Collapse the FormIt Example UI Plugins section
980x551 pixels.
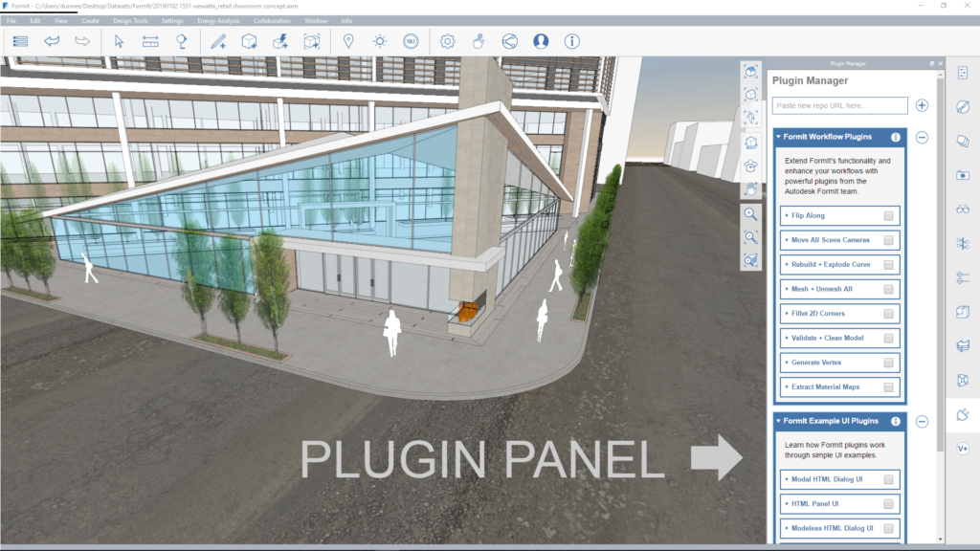click(778, 421)
